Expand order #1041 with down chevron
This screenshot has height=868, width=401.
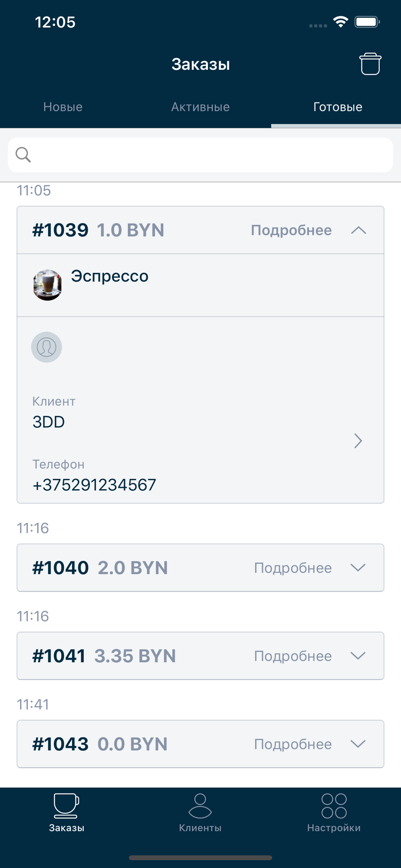(358, 656)
